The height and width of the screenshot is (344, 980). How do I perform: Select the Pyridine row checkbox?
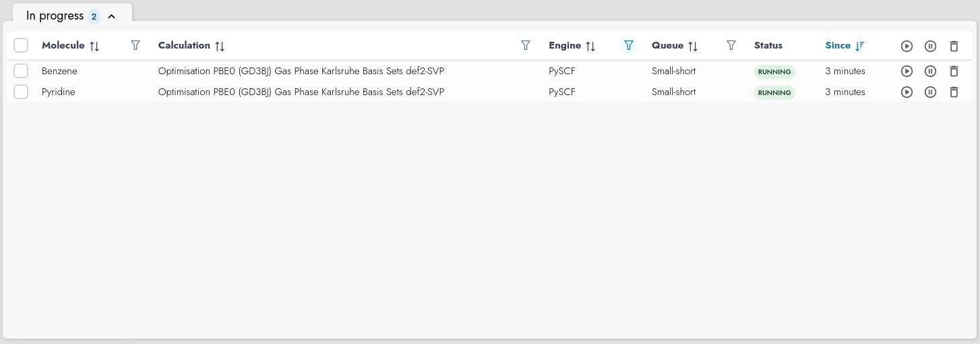click(x=21, y=92)
